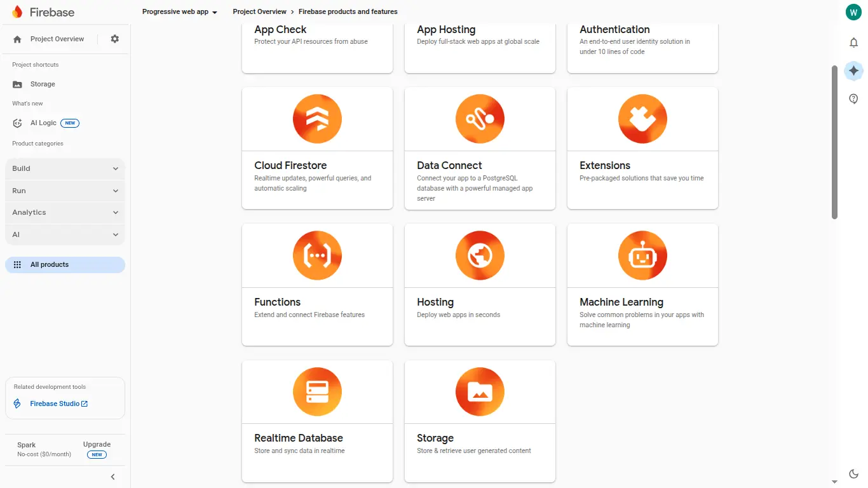Collapse the sidebar with the chevron
Screen dimensions: 868x488
(x=113, y=477)
